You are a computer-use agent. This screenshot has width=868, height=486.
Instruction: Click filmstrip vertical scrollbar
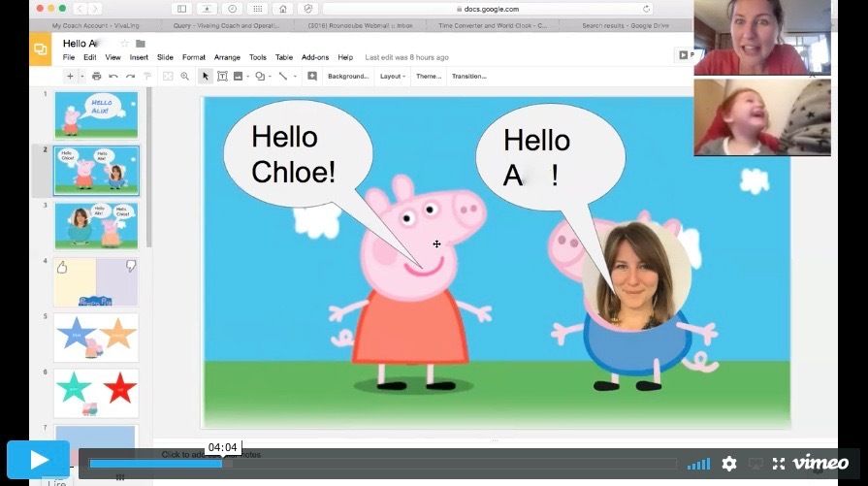[149, 168]
